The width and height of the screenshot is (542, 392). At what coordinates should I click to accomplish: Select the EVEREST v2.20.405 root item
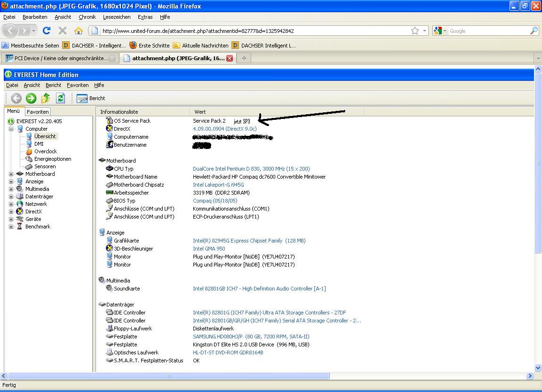coord(39,121)
